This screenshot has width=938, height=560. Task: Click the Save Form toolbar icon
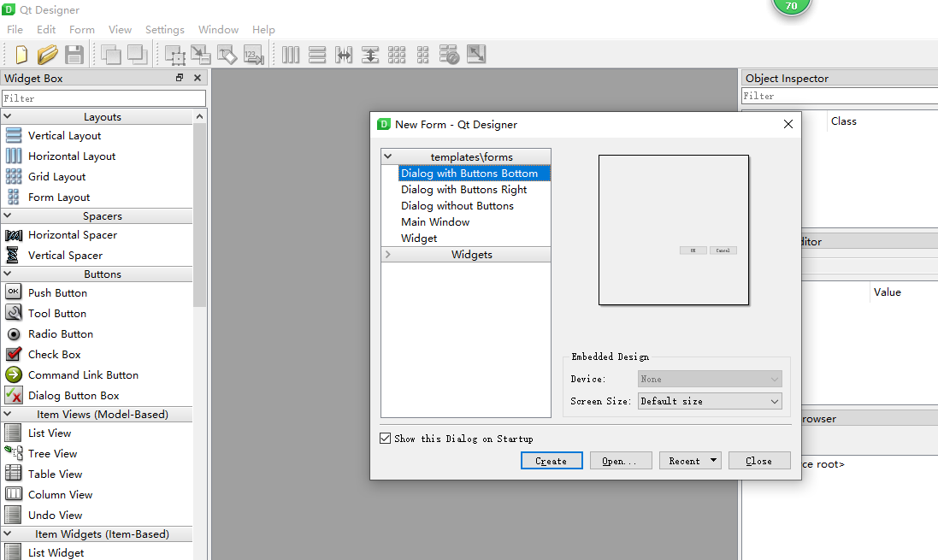[75, 54]
